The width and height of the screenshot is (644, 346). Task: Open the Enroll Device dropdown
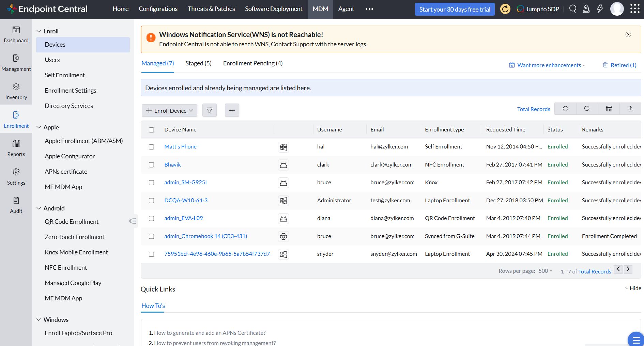(x=169, y=110)
